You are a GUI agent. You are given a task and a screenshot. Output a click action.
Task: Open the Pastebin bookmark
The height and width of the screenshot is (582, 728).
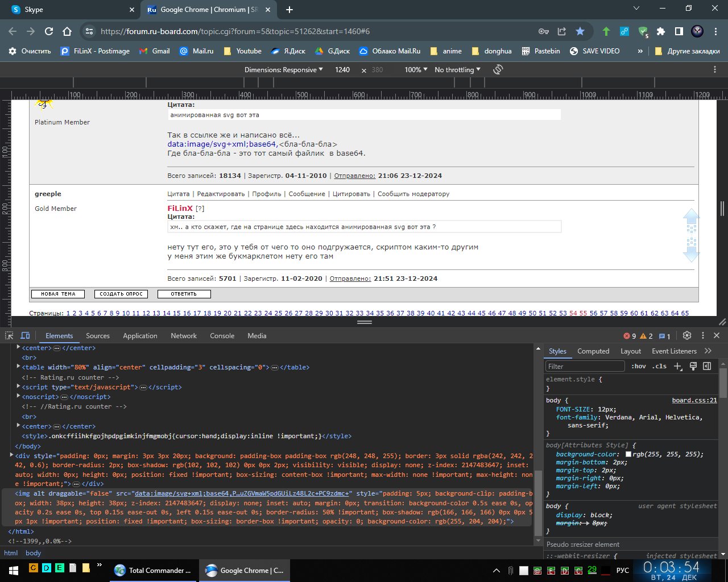coord(541,51)
